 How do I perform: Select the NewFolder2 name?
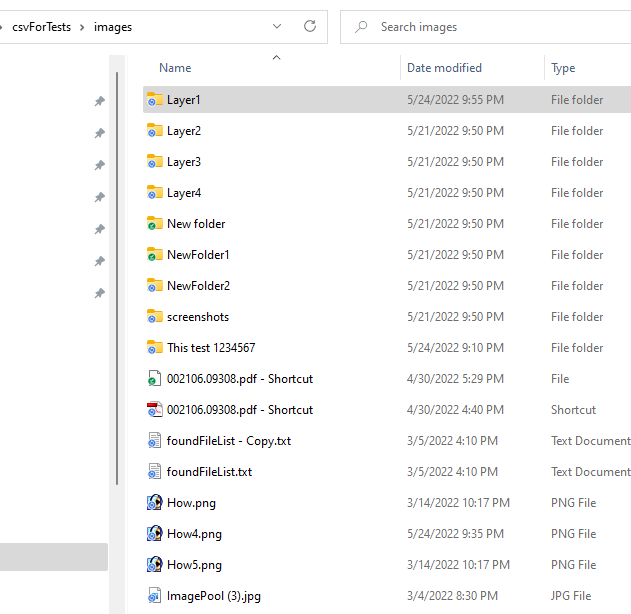(x=198, y=286)
